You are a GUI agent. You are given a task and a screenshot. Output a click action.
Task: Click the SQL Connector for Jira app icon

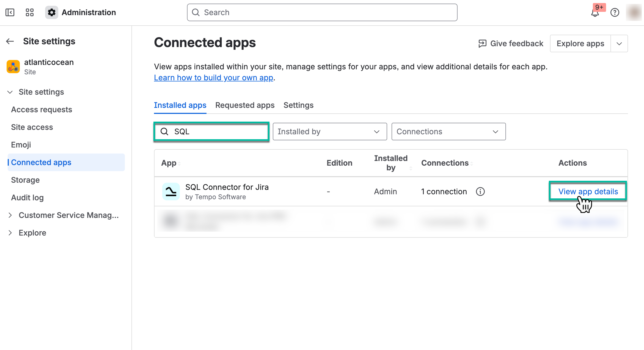pos(171,191)
